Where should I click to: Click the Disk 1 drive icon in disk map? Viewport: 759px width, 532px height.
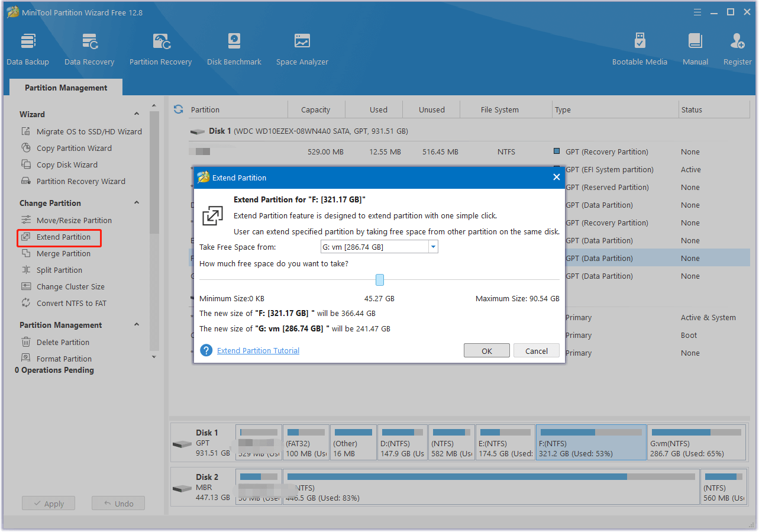click(x=182, y=444)
